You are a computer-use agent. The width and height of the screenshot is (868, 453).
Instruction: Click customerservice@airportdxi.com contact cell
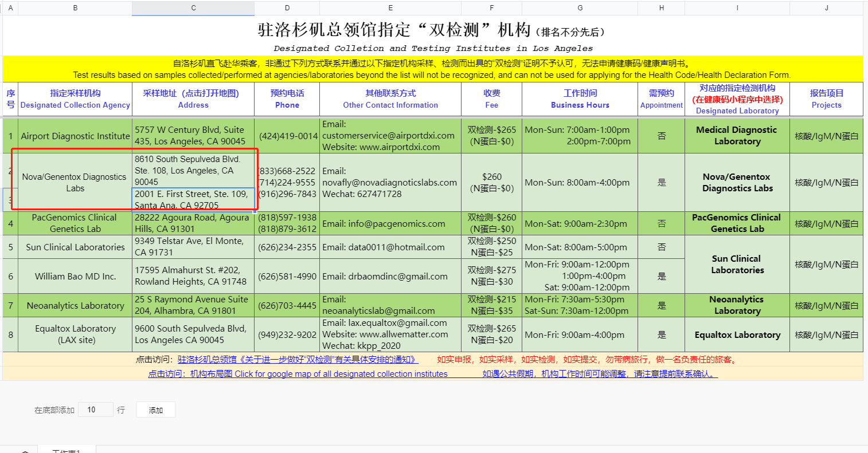click(x=390, y=136)
